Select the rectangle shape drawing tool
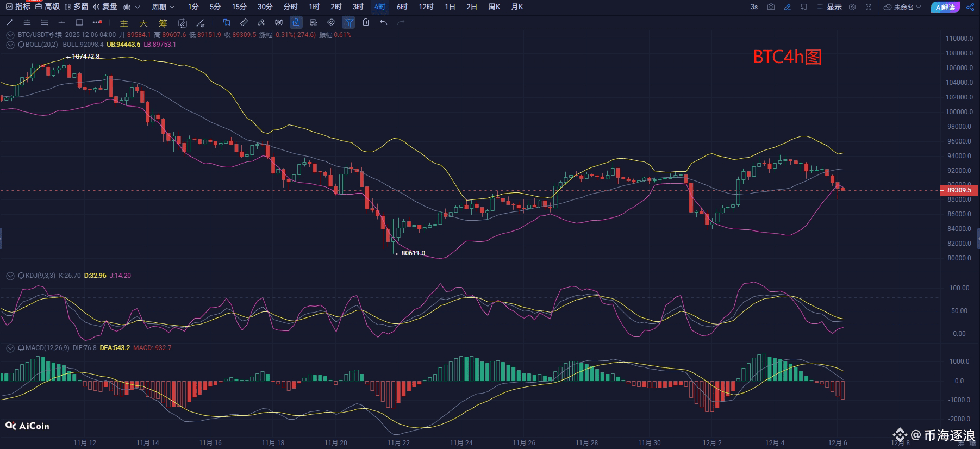 (79, 22)
